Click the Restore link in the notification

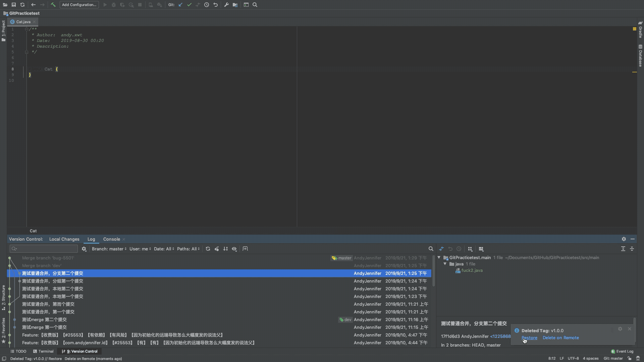point(529,338)
